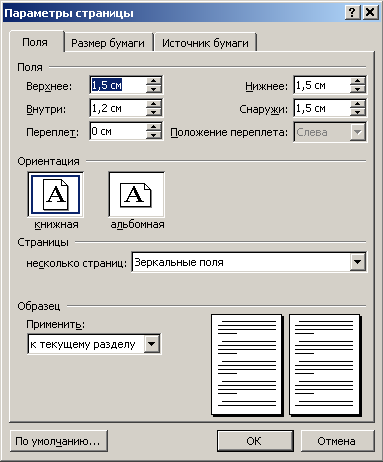The width and height of the screenshot is (383, 462).
Task: Close the Параметры страницы dialog
Action: (371, 13)
